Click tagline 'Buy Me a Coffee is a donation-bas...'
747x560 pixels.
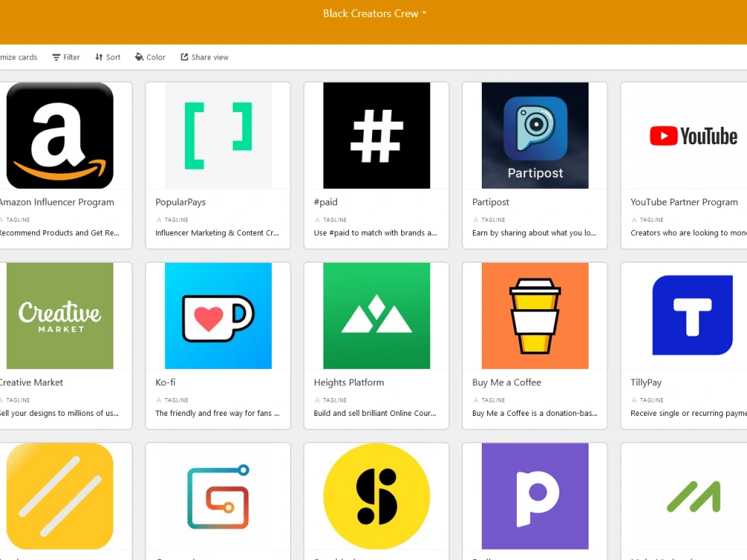click(535, 414)
